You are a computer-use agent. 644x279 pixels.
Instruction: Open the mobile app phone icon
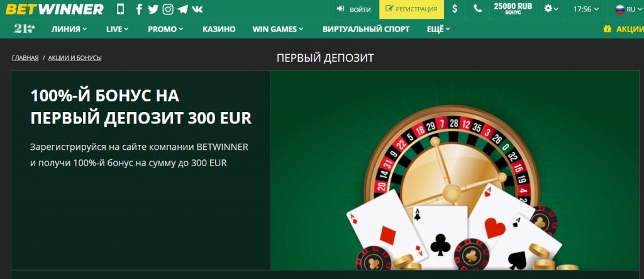point(120,9)
